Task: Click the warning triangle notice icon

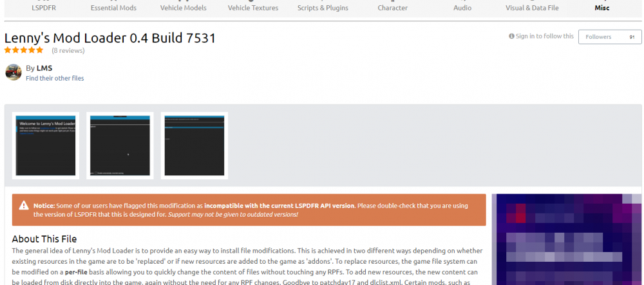Action: [x=24, y=206]
